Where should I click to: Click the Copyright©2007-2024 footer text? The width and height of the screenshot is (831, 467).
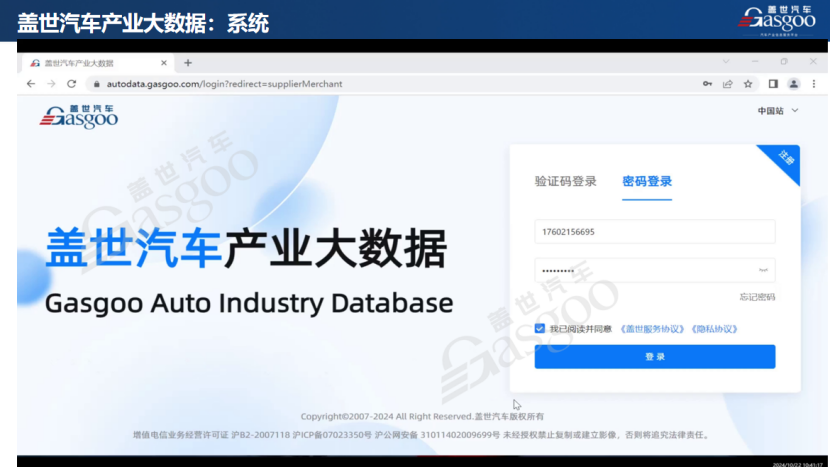click(x=422, y=417)
